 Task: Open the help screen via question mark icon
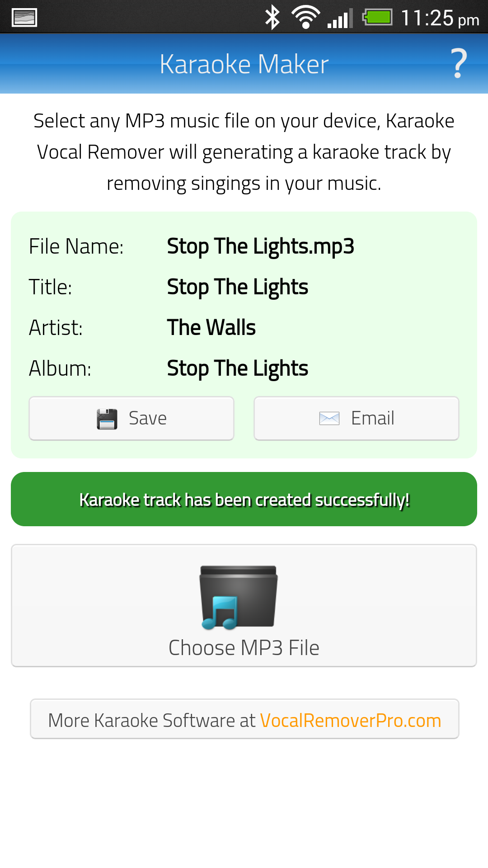point(458,63)
